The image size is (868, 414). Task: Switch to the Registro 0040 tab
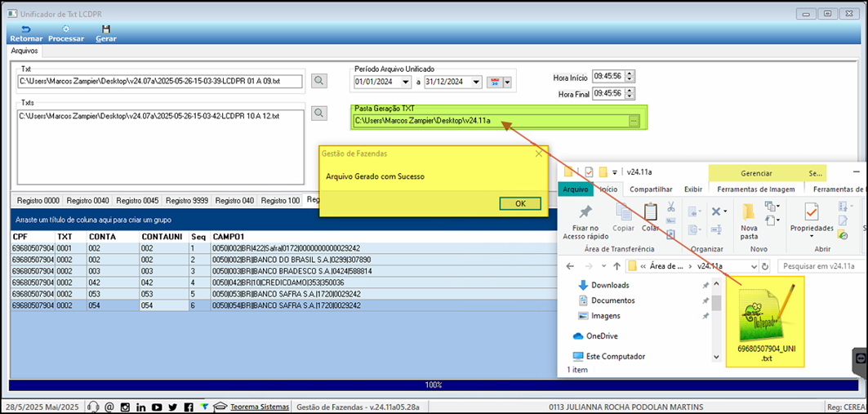89,200
